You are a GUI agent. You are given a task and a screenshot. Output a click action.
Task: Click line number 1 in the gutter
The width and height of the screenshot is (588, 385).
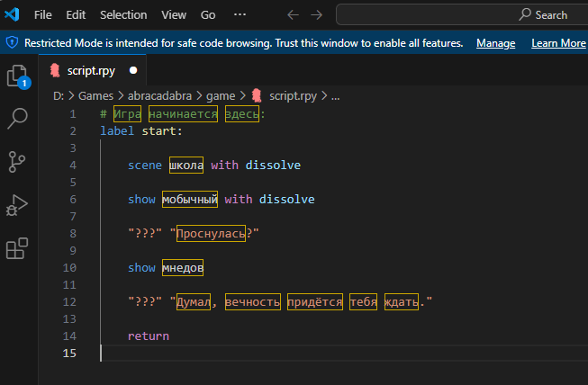(73, 114)
